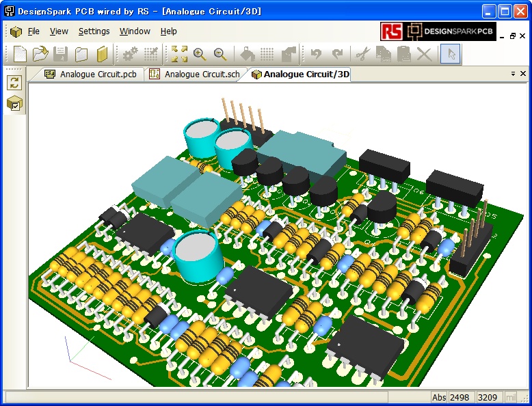Close the active document tab
532x406 pixels.
(x=523, y=74)
